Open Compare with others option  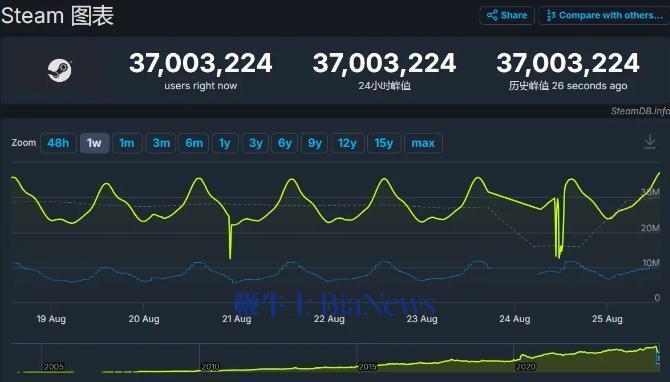(604, 15)
